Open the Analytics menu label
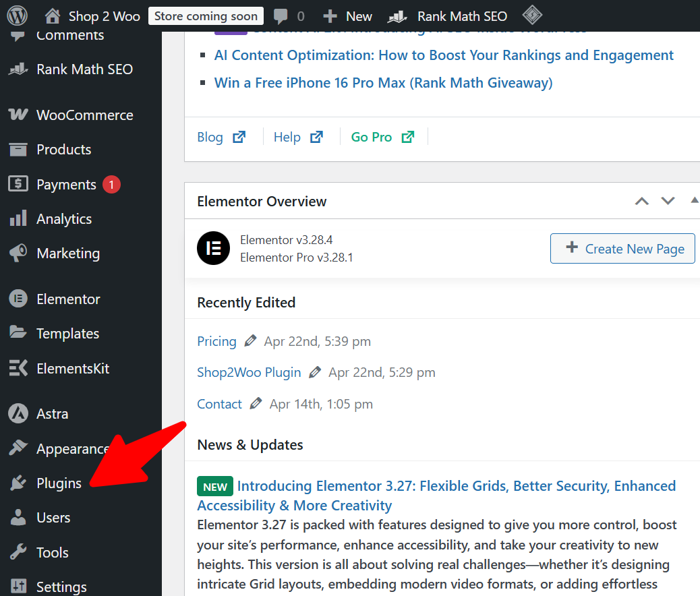700x596 pixels. 64,219
